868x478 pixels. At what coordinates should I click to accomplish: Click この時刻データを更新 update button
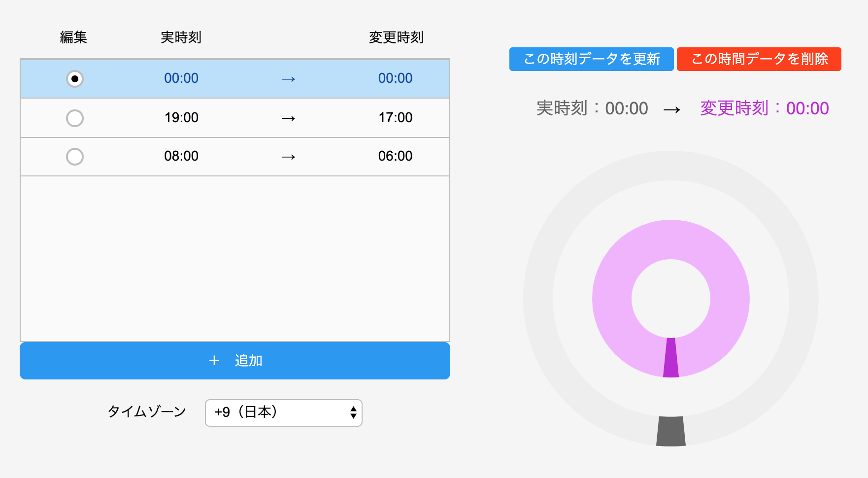tap(591, 59)
